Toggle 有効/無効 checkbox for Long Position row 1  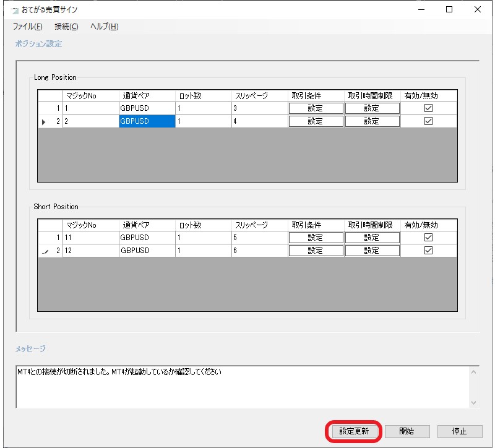click(428, 108)
